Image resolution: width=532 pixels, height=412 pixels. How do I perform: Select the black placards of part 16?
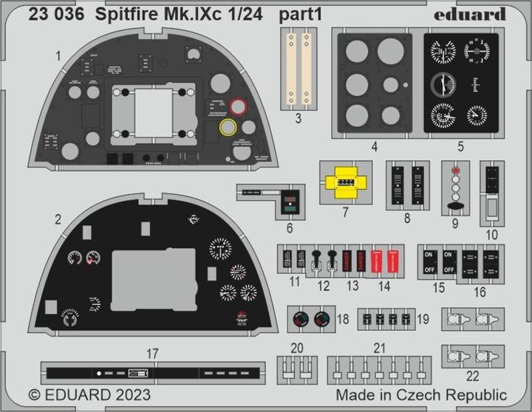(x=480, y=264)
